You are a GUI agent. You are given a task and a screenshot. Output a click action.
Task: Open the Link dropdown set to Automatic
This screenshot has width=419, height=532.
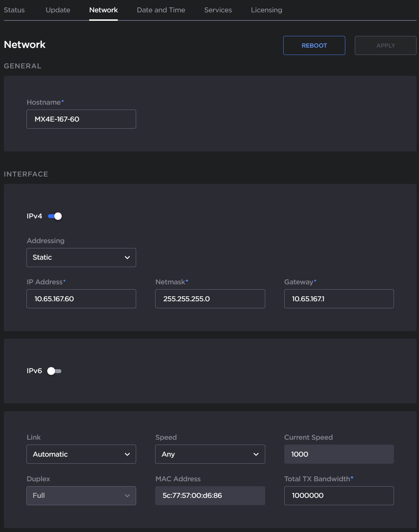tap(81, 454)
